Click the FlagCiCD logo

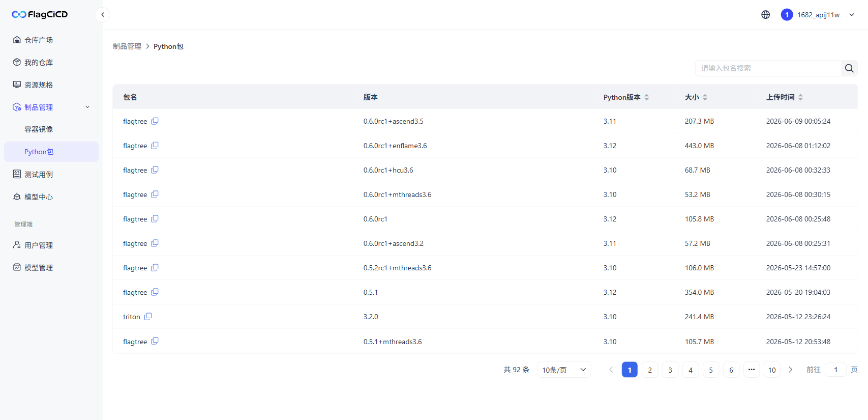pyautogui.click(x=40, y=14)
